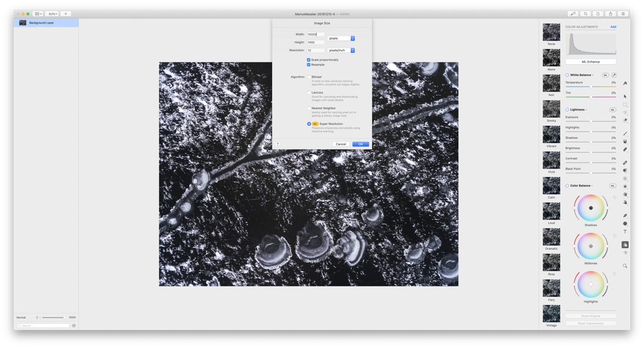Select the Type (T) tool

(x=625, y=232)
